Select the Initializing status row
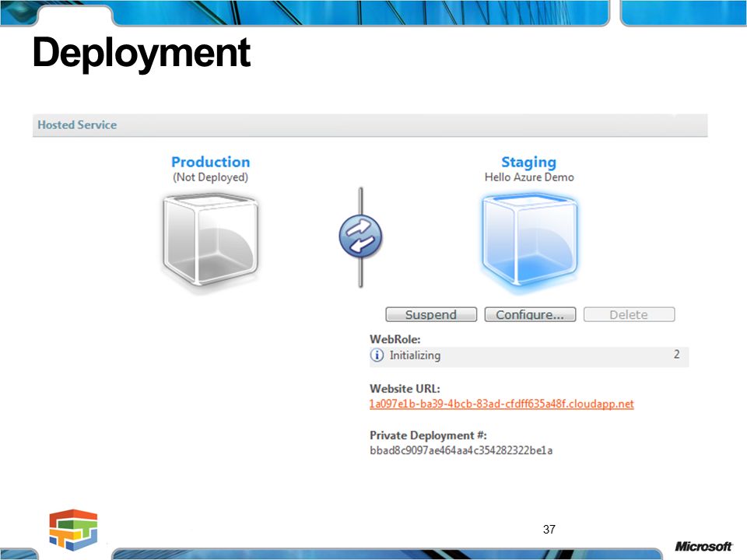The width and height of the screenshot is (747, 560). [x=529, y=356]
